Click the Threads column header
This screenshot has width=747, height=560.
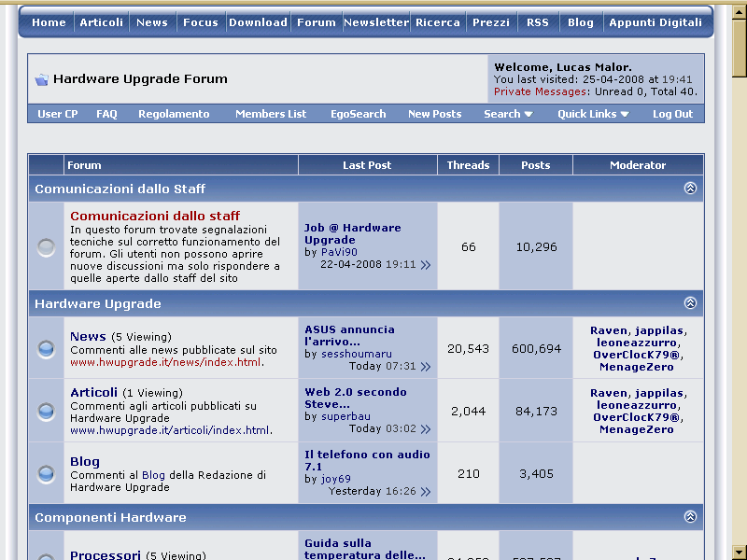point(468,165)
